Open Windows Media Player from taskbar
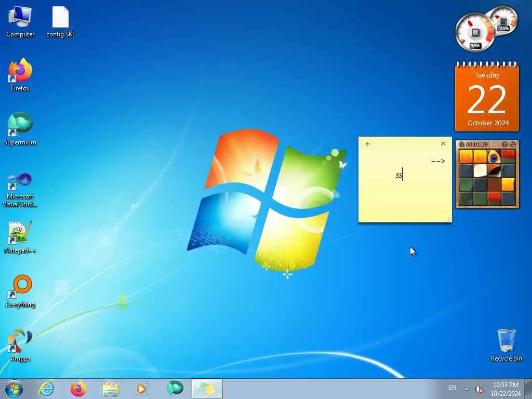 tap(142, 389)
